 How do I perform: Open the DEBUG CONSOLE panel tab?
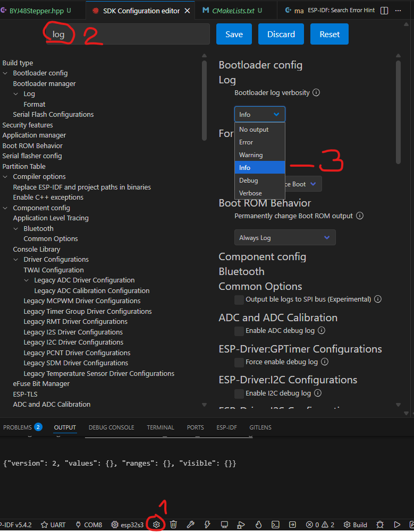point(112,427)
